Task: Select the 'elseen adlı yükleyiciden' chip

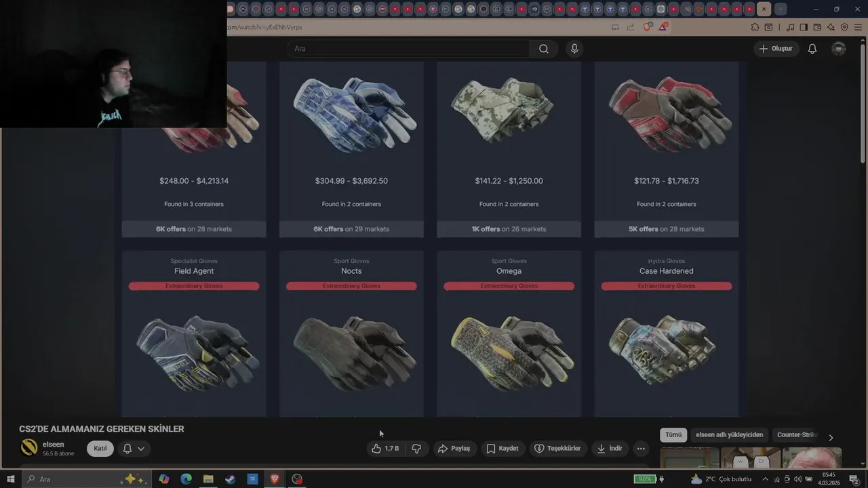Action: (x=729, y=435)
